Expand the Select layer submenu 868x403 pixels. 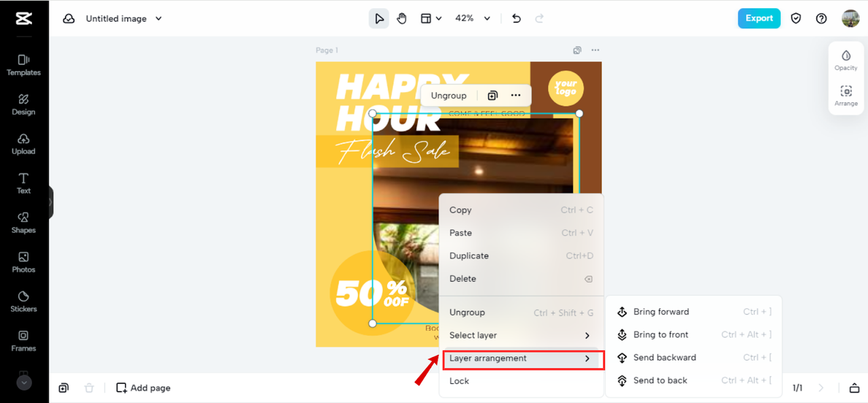point(521,335)
